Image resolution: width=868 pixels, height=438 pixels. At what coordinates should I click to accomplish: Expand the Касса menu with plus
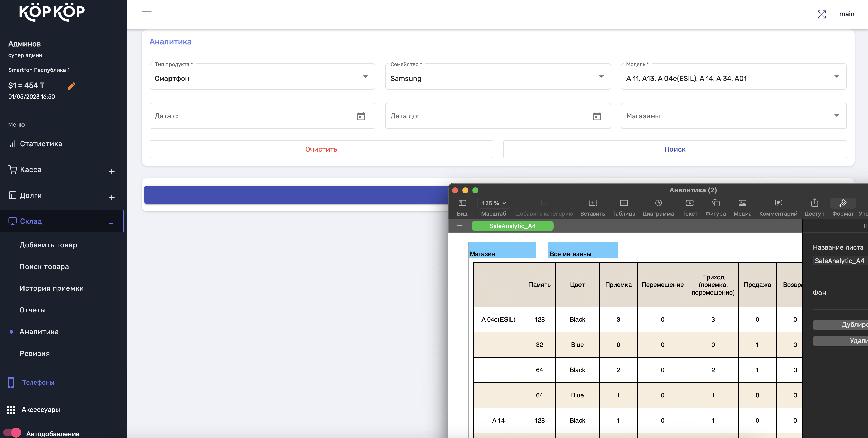112,172
